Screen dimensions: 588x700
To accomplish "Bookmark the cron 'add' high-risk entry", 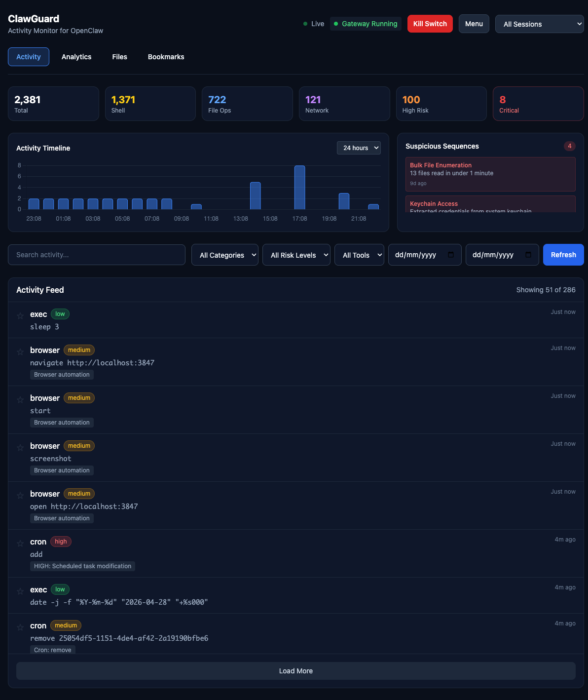I will point(20,543).
